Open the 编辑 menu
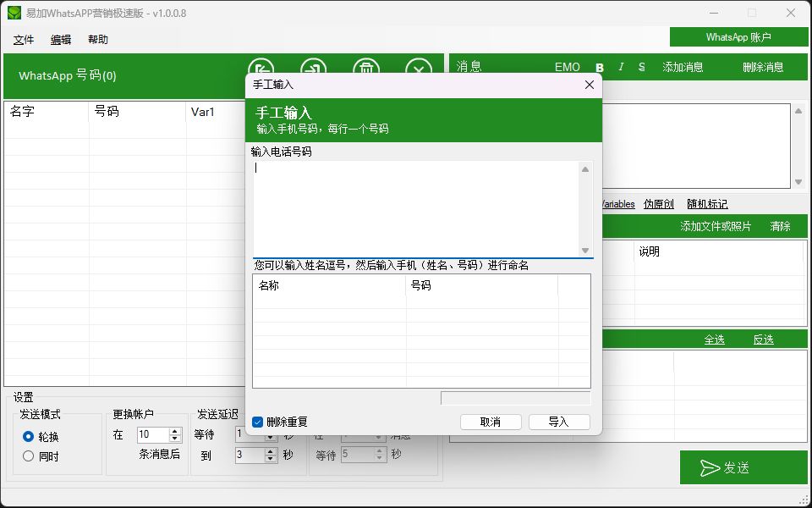 (x=61, y=40)
